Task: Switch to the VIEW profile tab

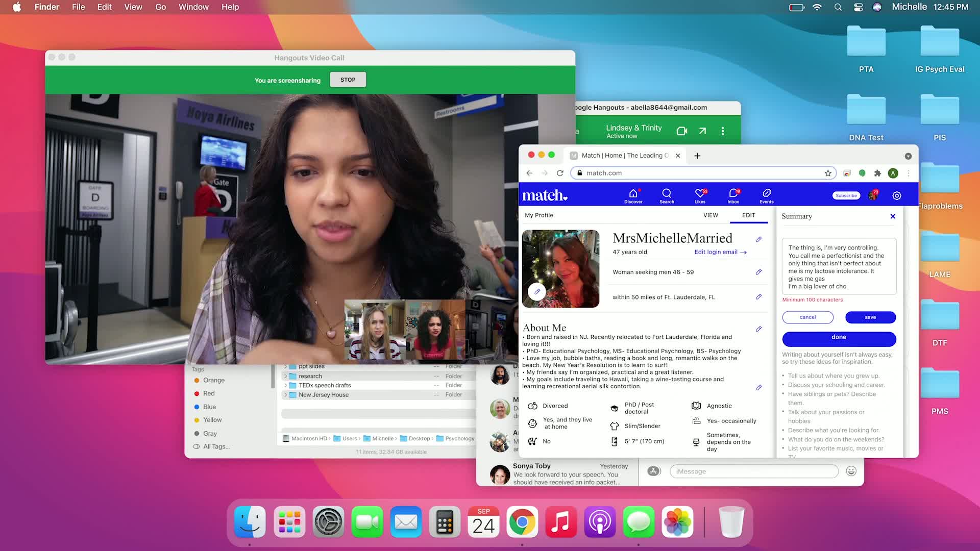Action: 710,215
